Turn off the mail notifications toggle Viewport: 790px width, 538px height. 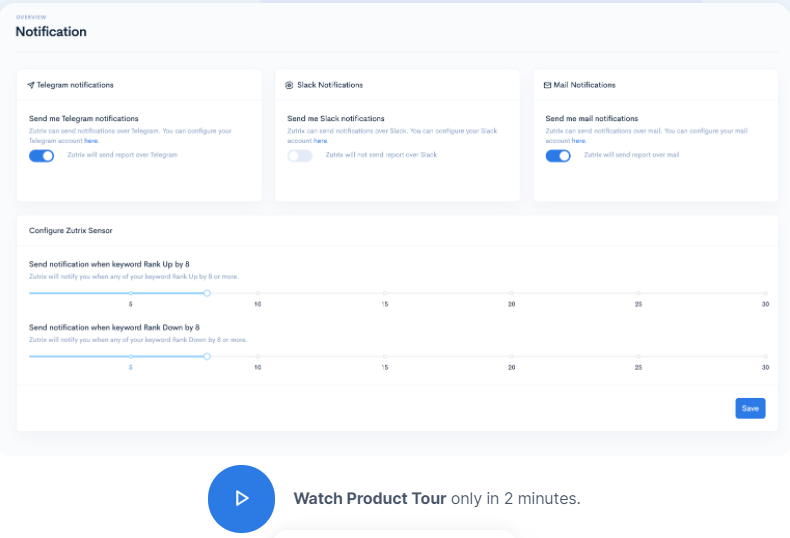[558, 155]
